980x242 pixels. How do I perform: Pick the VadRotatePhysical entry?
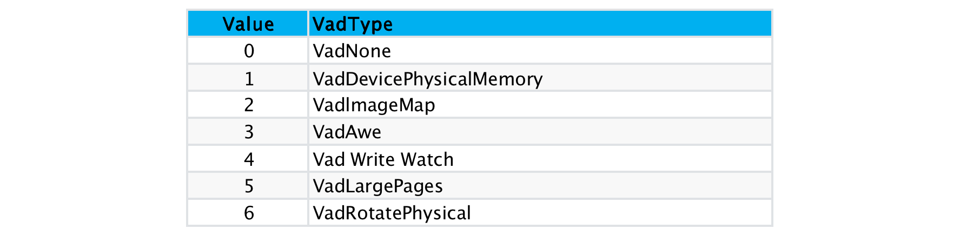pos(392,213)
